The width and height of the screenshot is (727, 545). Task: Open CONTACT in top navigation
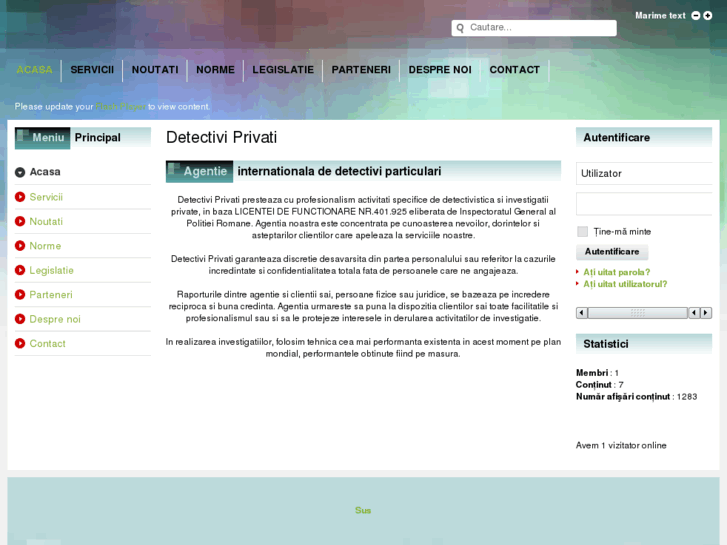(x=515, y=70)
